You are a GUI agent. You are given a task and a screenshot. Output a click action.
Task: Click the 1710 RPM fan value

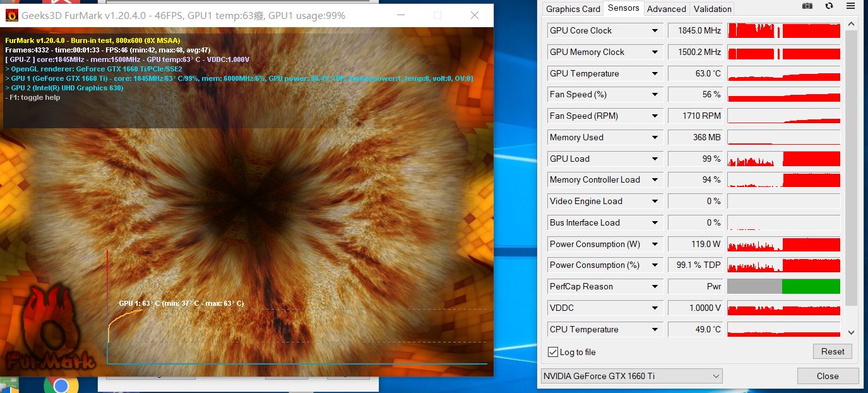(695, 116)
